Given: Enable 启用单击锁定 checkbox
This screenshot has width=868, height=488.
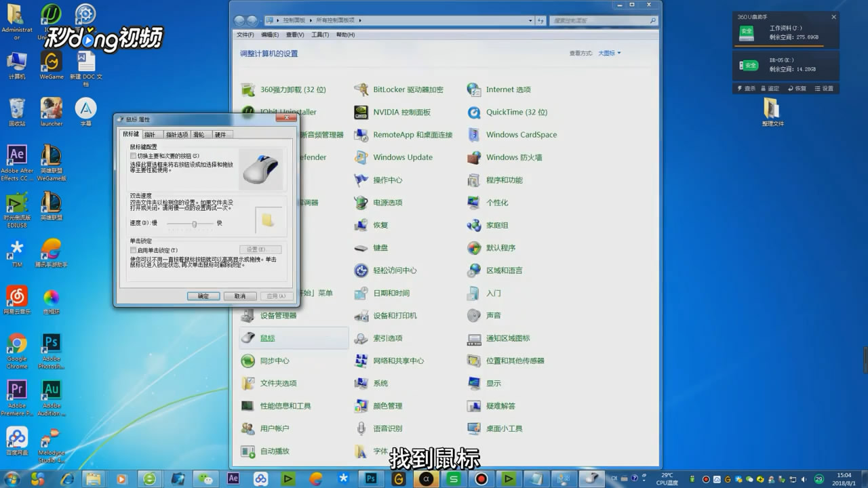Looking at the screenshot, I should point(134,250).
